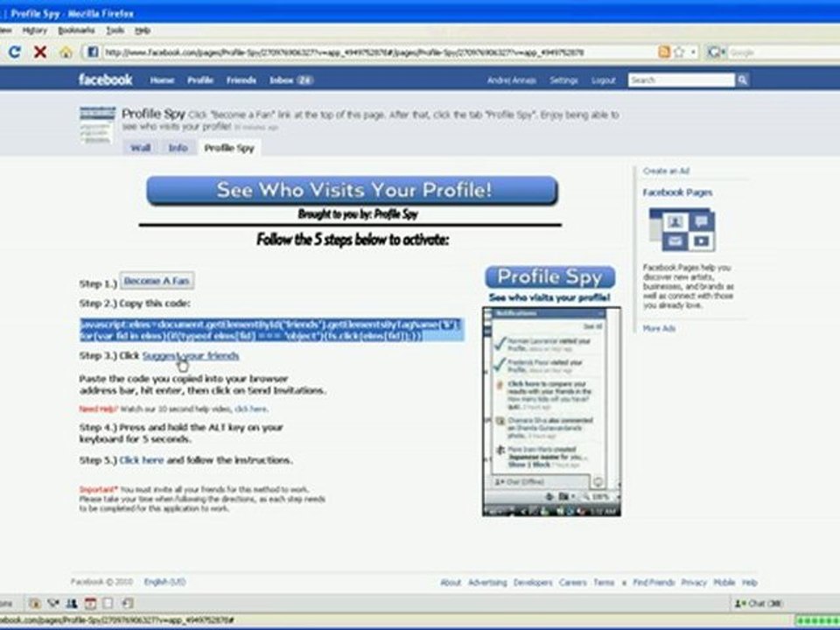Open the bookmark star dropdown arrow
The width and height of the screenshot is (840, 630).
click(693, 52)
